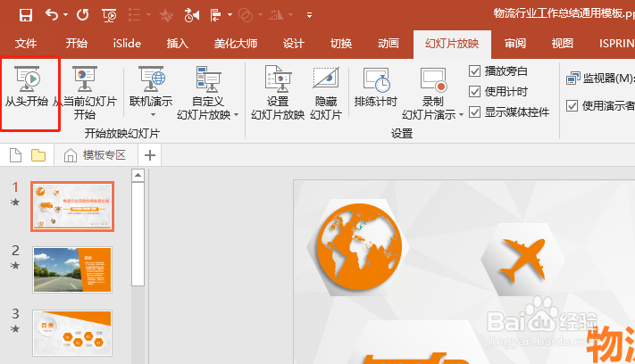
Task: Click the slide panel scrollbar thumb
Action: tap(138, 234)
